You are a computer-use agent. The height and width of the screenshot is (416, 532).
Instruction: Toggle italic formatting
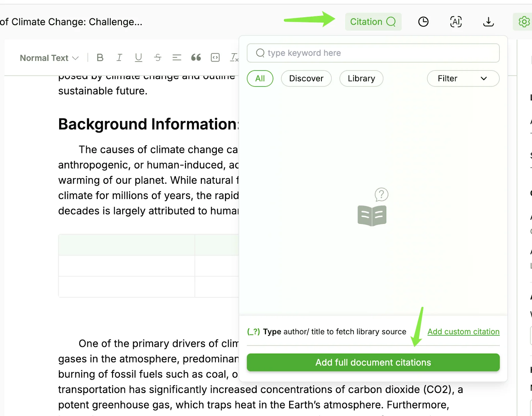[x=119, y=58]
